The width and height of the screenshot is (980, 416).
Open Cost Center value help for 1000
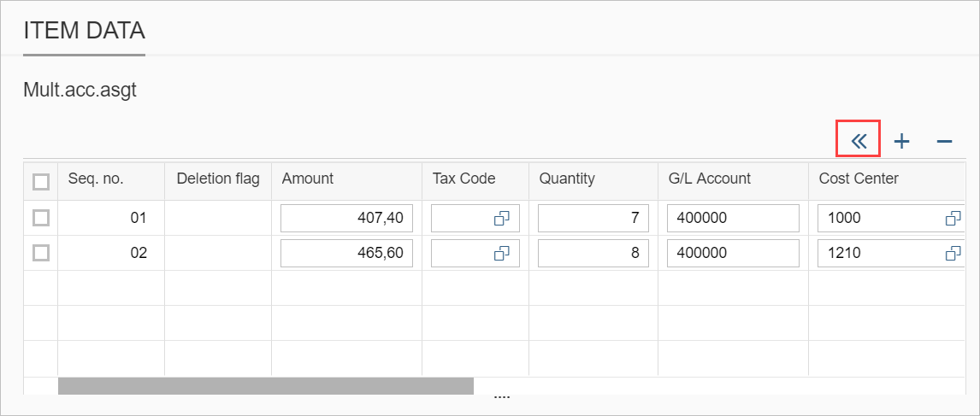coord(952,219)
